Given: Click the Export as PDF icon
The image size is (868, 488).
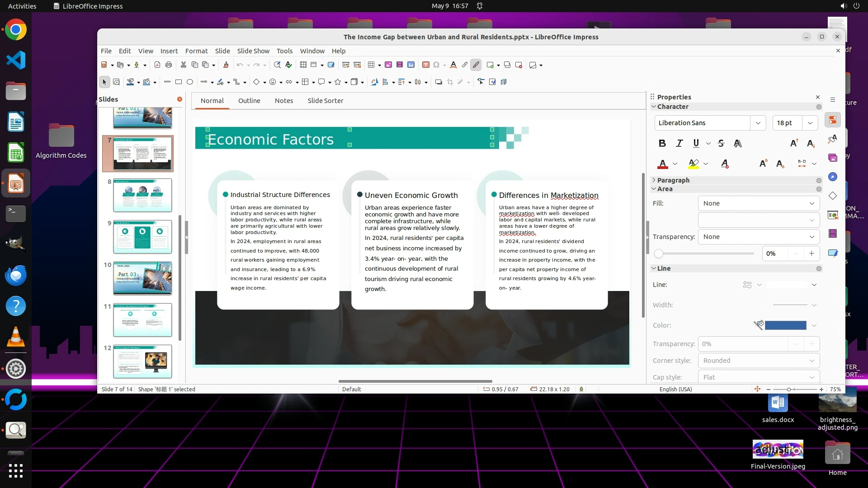Looking at the screenshot, I should click(x=157, y=65).
